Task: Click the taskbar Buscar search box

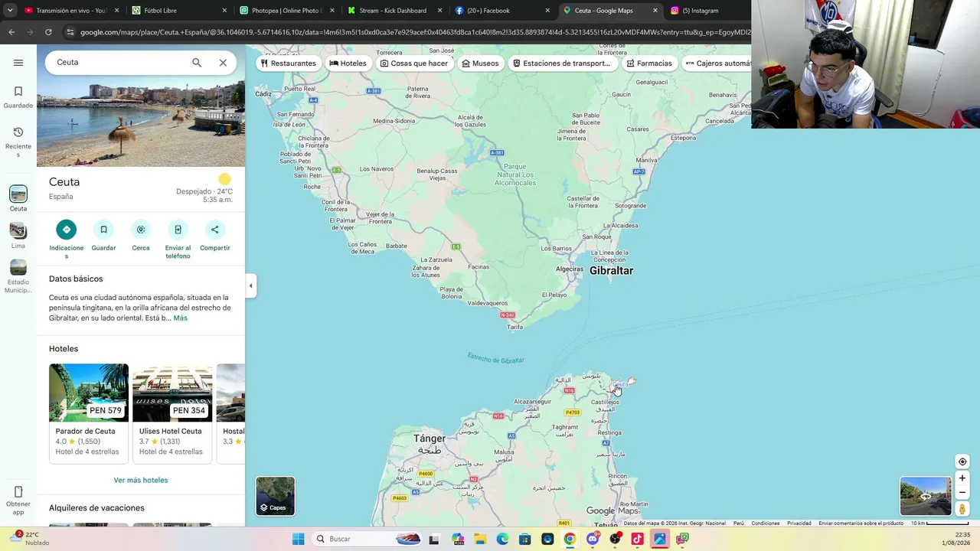Action: (367, 539)
